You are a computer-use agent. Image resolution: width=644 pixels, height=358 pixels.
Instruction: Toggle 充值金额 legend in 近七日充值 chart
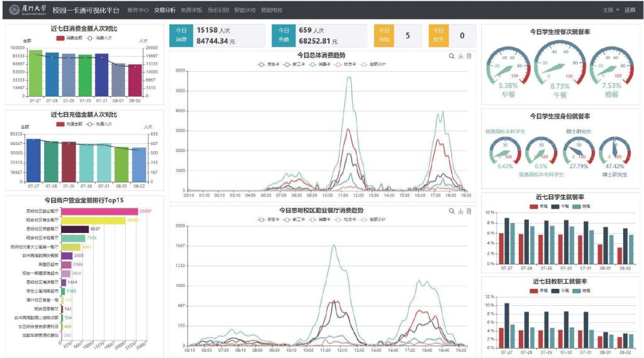[69, 124]
